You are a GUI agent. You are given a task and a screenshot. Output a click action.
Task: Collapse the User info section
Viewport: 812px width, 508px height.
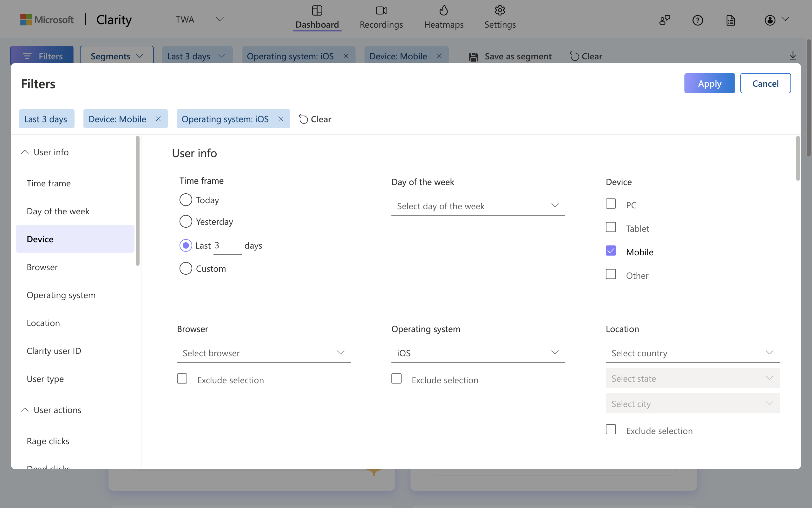click(x=25, y=152)
